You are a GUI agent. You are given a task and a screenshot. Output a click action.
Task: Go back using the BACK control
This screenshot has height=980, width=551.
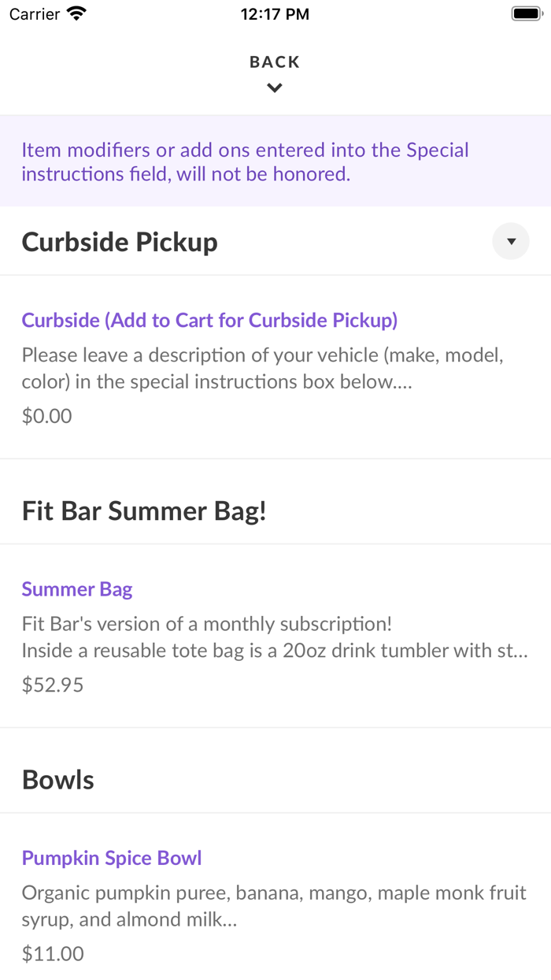(x=274, y=61)
